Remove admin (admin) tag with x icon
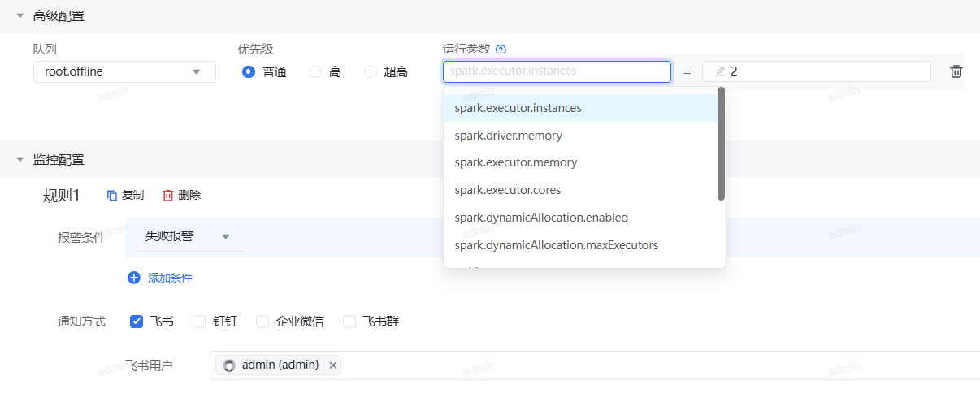 click(332, 365)
